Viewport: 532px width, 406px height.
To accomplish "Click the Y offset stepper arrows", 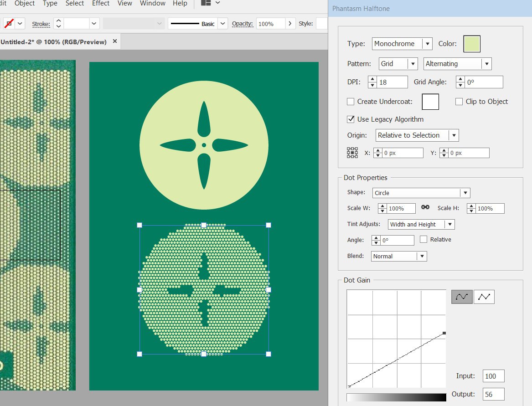I will pos(444,153).
